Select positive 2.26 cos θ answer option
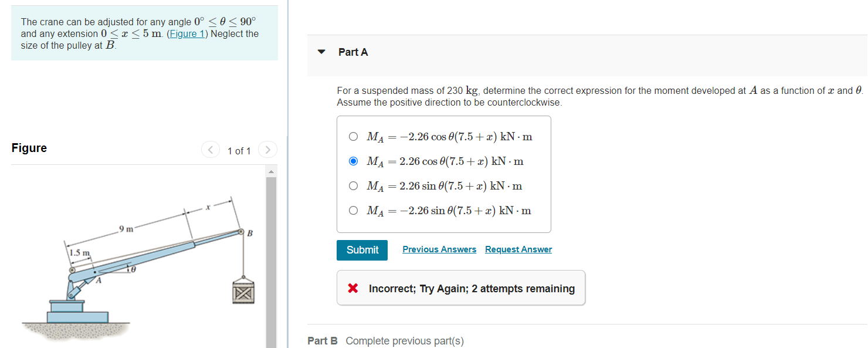This screenshot has height=348, width=868. point(353,161)
